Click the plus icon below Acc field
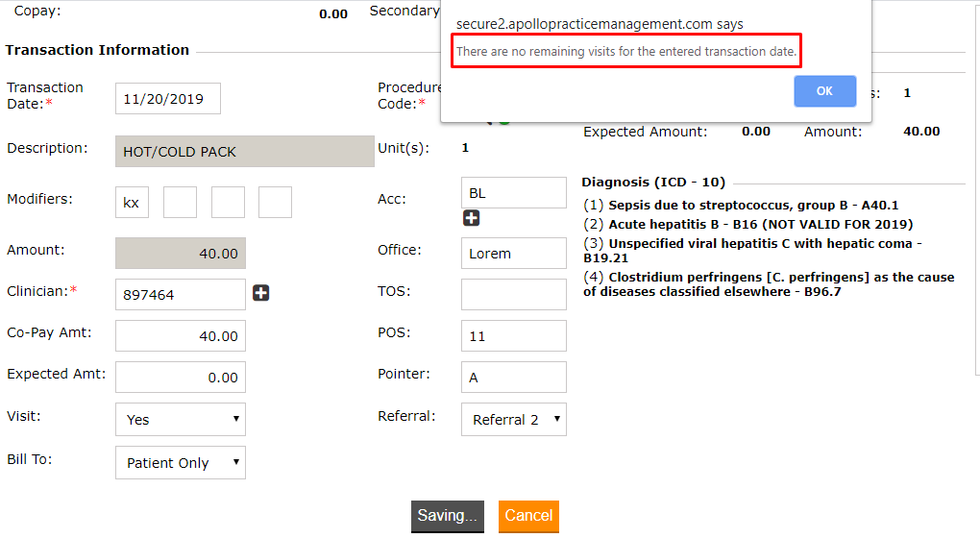980x538 pixels. [471, 219]
